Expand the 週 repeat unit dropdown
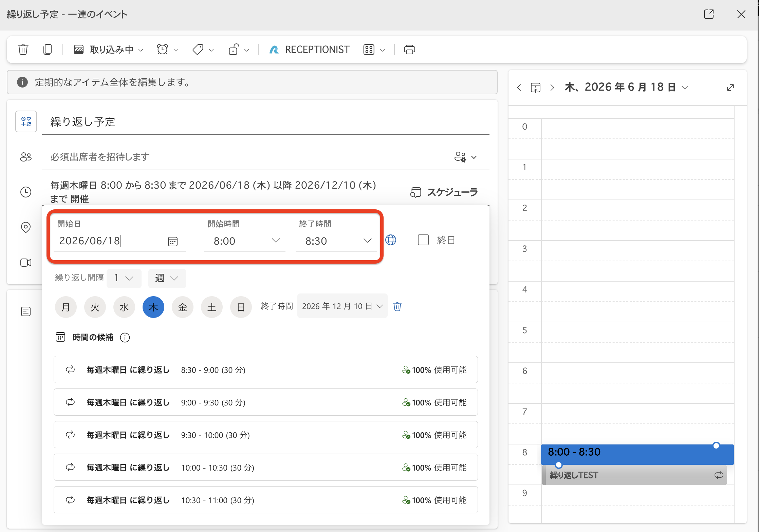This screenshot has height=532, width=759. tap(167, 278)
